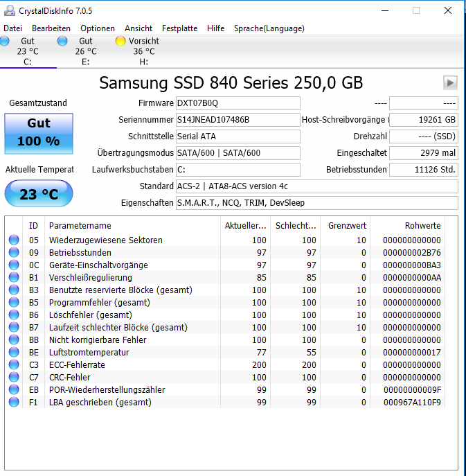The width and height of the screenshot is (466, 476).
Task: Click status icon of ID 09 Betriebsstunden row
Action: point(14,252)
